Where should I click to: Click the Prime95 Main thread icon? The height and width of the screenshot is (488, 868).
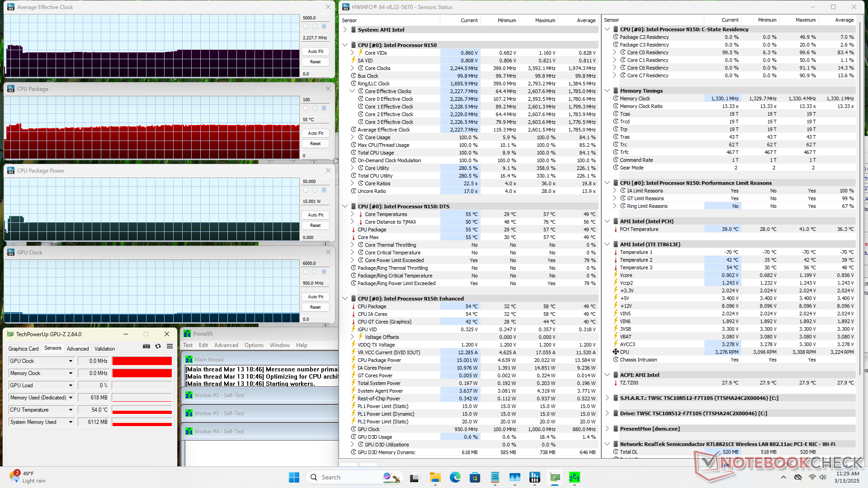189,360
